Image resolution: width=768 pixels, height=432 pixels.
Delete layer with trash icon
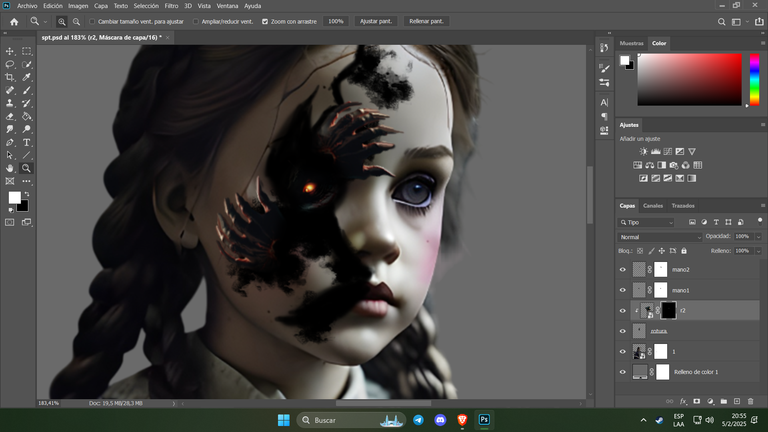point(750,401)
